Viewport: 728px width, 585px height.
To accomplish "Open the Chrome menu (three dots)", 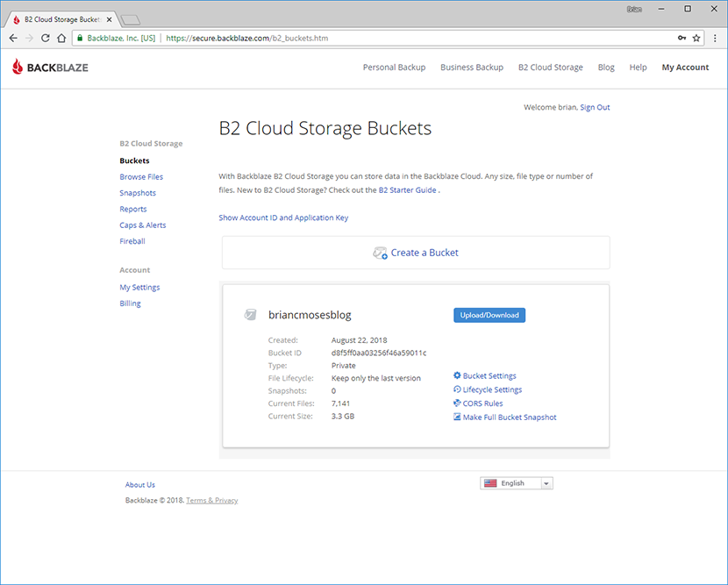I will [713, 39].
